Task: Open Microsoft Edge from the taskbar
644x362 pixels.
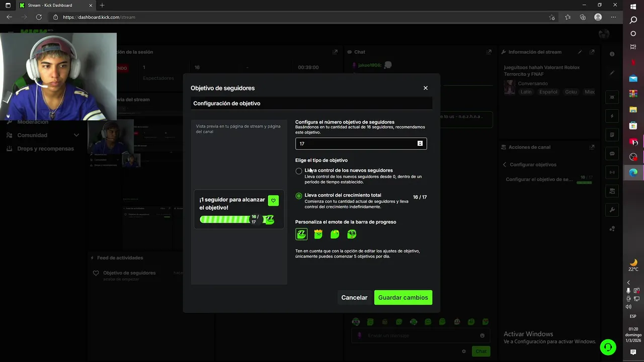Action: (x=633, y=172)
